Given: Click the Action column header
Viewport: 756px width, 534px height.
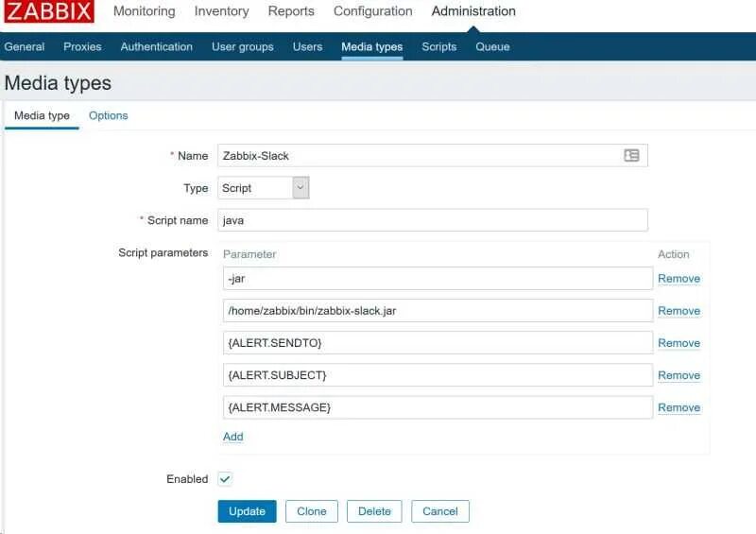Looking at the screenshot, I should (674, 254).
